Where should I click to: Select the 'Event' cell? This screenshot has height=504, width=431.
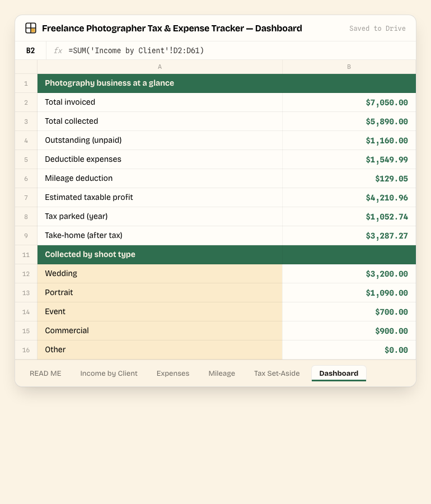160,312
